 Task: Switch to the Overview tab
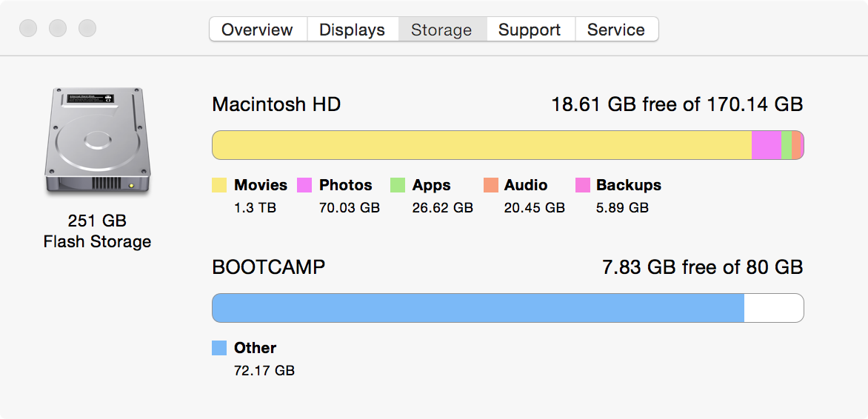257,30
